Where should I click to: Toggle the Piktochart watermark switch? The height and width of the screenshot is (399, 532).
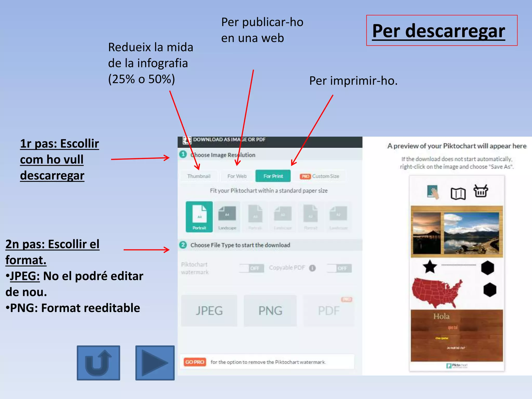point(251,268)
